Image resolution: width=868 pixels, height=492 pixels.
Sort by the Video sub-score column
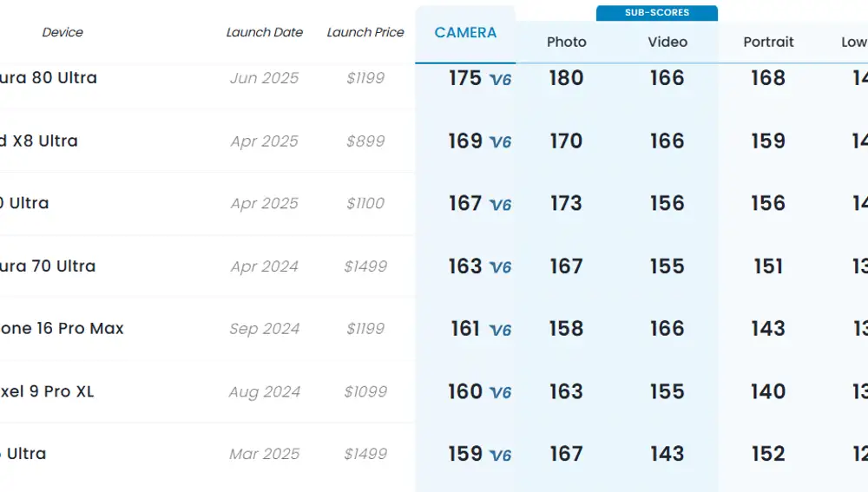pyautogui.click(x=667, y=42)
